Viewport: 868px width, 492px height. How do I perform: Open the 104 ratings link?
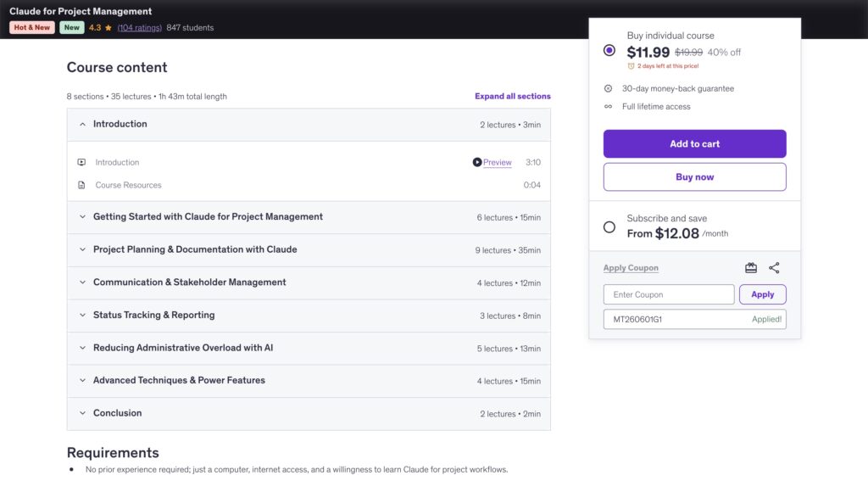140,28
